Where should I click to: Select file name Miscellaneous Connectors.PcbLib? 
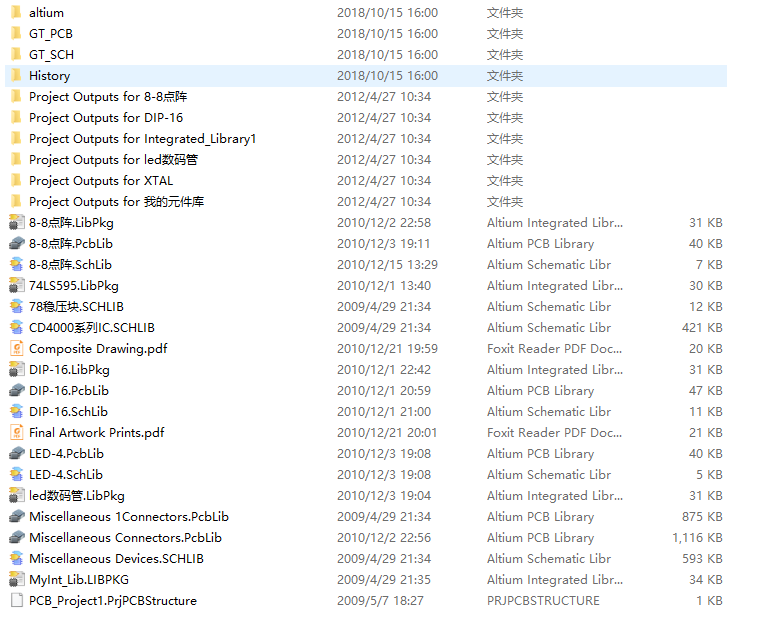point(126,538)
